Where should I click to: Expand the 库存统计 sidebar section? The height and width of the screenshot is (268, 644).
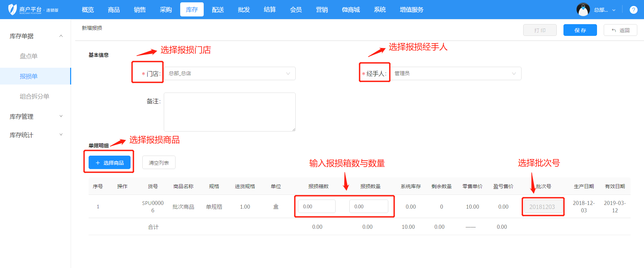point(35,135)
